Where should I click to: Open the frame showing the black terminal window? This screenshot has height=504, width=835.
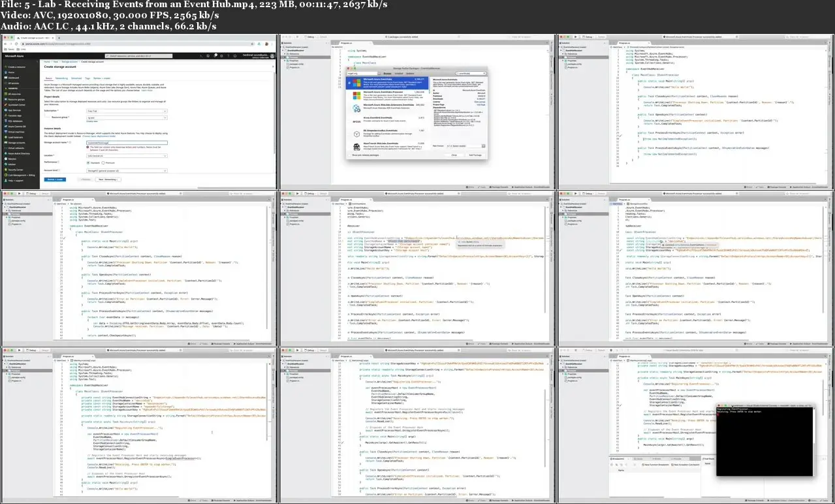pyautogui.click(x=695, y=424)
